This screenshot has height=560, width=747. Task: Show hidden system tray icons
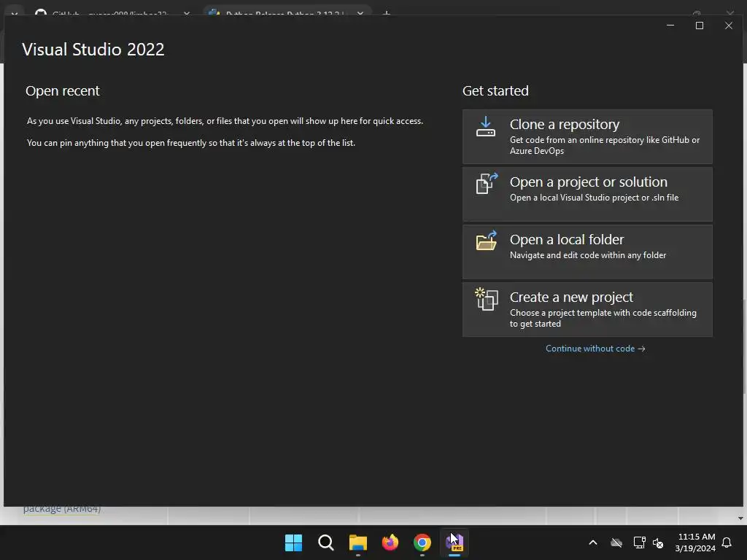click(x=593, y=542)
